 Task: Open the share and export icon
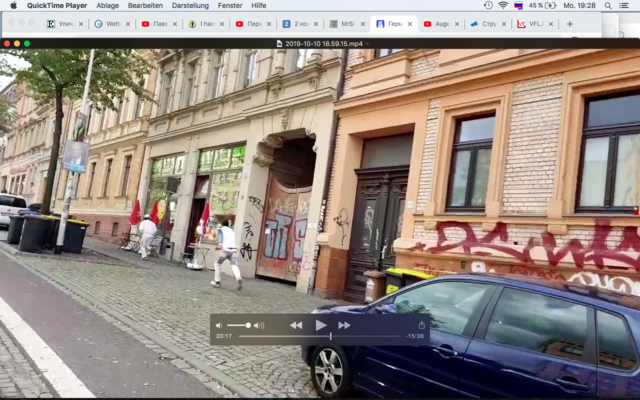coord(422,325)
